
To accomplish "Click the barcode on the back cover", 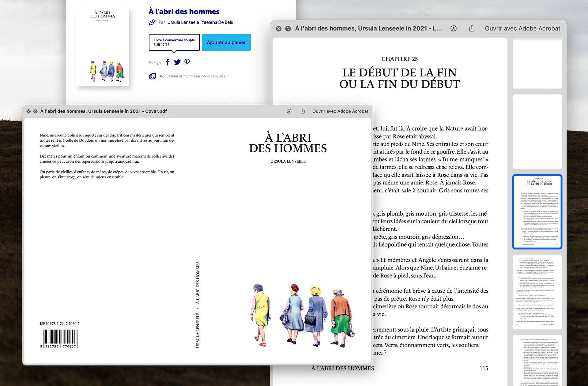I will click(x=59, y=339).
